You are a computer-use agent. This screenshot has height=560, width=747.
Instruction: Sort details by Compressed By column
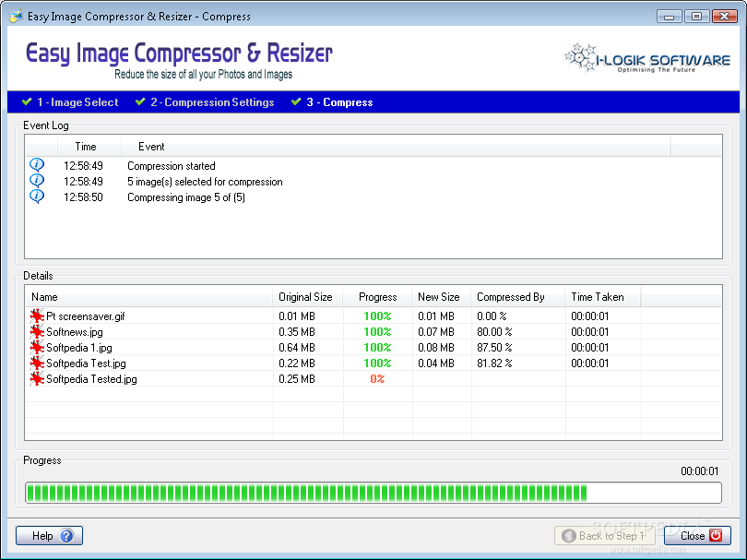point(518,297)
